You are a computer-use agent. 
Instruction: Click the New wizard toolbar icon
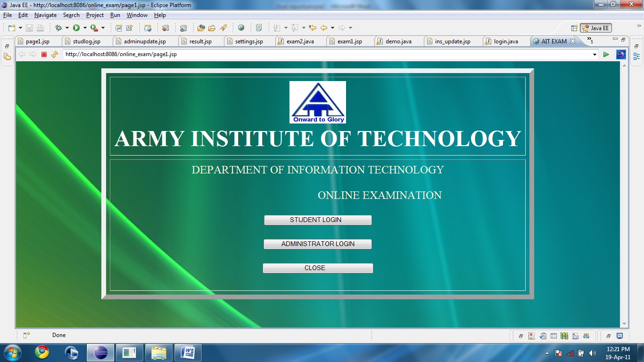point(12,28)
